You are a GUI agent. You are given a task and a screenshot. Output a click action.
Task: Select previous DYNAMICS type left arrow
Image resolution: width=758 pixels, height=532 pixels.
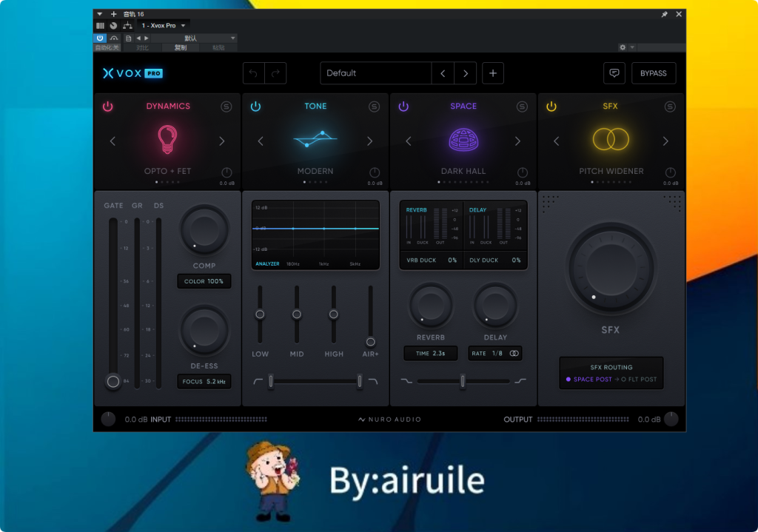(113, 141)
